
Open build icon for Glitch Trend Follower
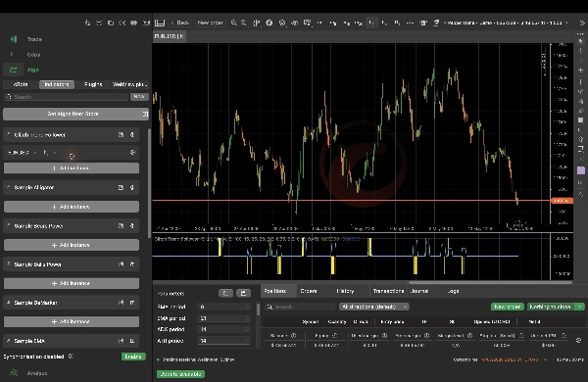coord(121,134)
